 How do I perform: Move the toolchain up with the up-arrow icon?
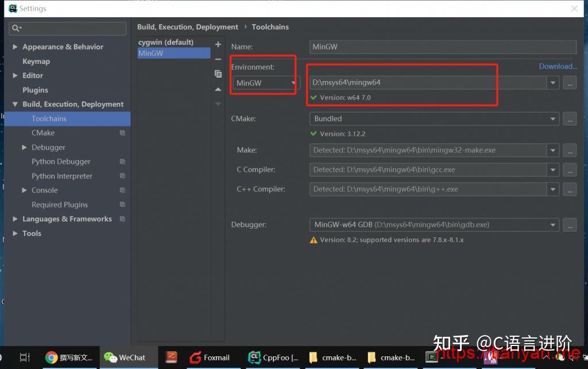(218, 89)
